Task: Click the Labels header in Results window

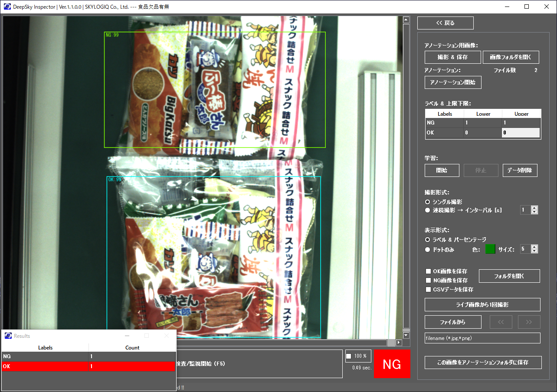Action: point(45,347)
